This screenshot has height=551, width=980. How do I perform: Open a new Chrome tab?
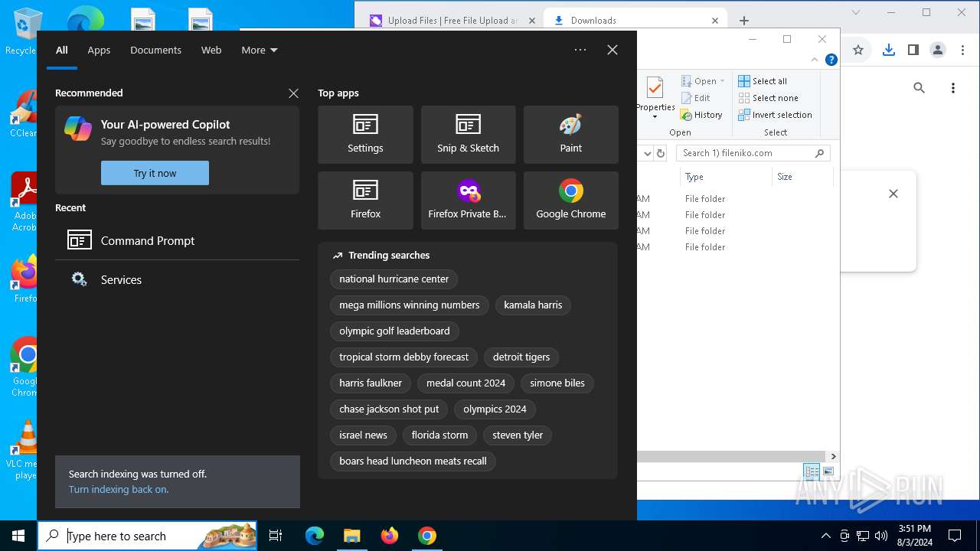coord(743,21)
